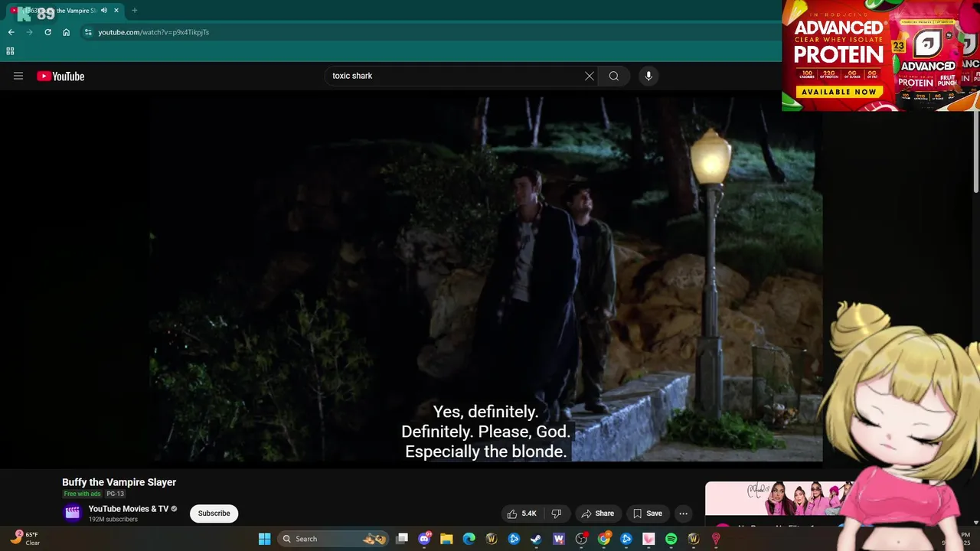
Task: Click into the YouTube search field
Action: [456, 76]
